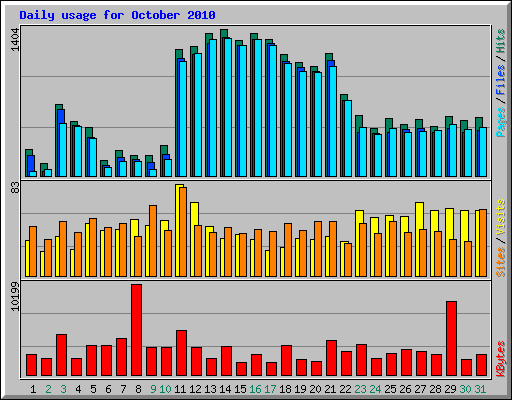Image resolution: width=512 pixels, height=400 pixels.
Task: Click the orange Sites bar for day 9
Action: click(153, 241)
